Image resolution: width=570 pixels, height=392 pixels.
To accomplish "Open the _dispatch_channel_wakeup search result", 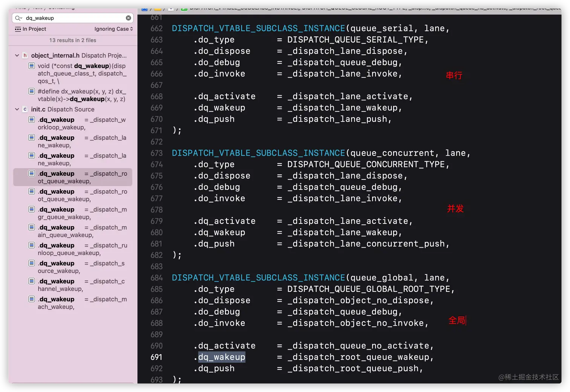I will tap(73, 285).
